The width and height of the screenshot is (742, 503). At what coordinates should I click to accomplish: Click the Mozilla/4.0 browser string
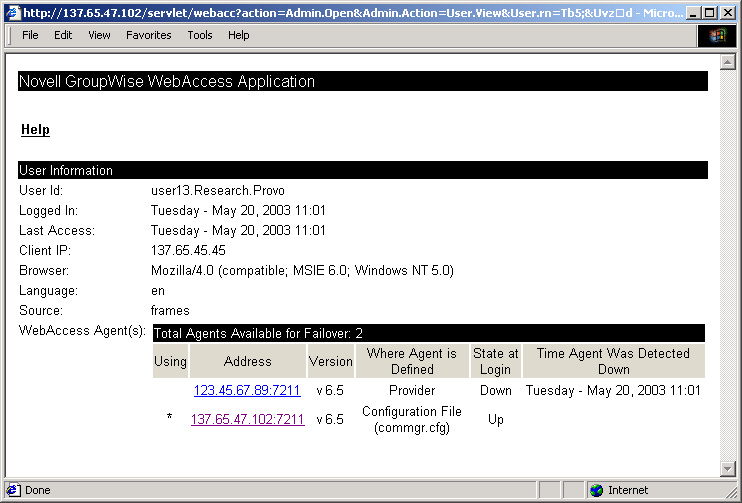(x=302, y=271)
